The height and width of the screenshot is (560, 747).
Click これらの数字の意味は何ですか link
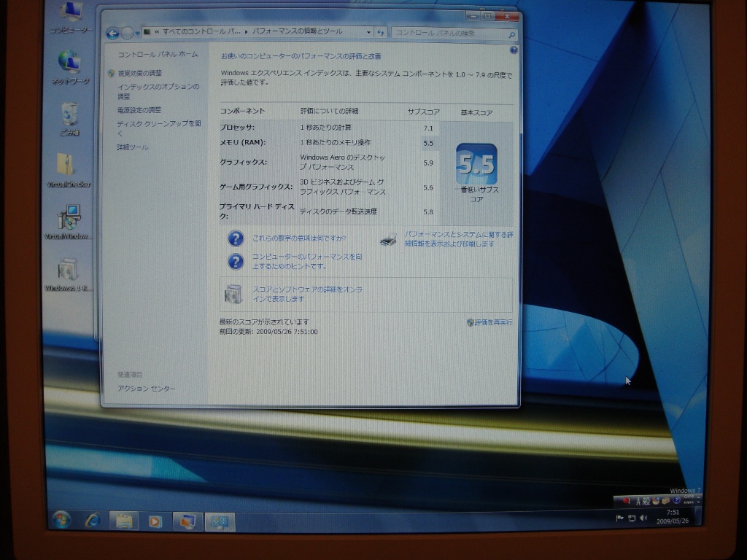298,238
